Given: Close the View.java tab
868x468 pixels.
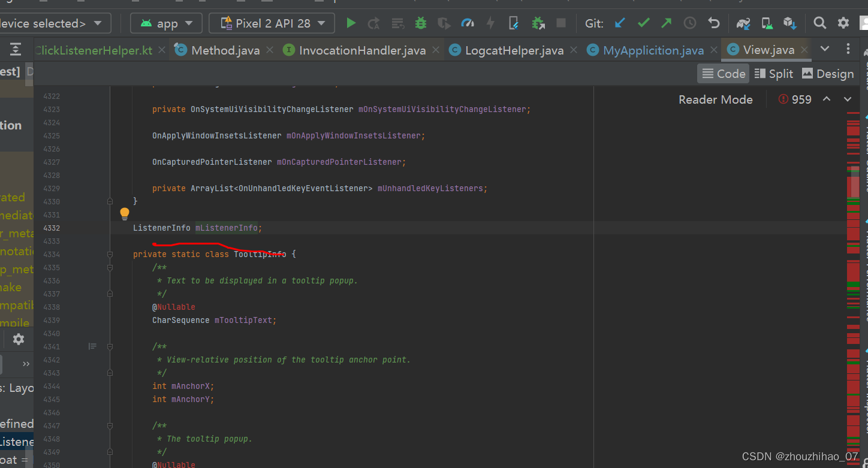Looking at the screenshot, I should [804, 50].
